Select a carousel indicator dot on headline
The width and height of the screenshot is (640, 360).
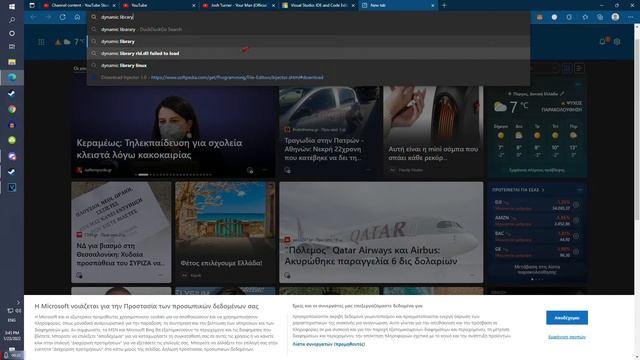pos(143,175)
